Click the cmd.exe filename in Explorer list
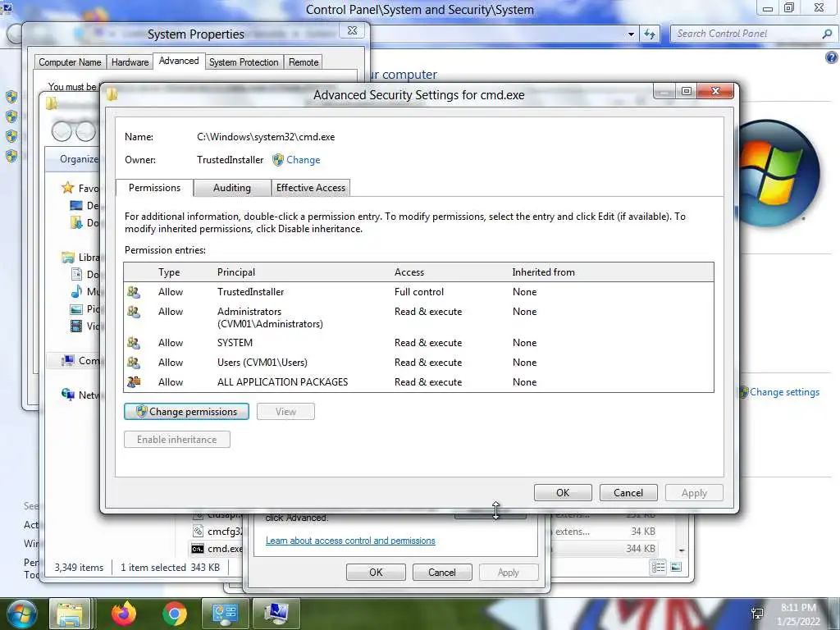This screenshot has height=630, width=840. 225,549
